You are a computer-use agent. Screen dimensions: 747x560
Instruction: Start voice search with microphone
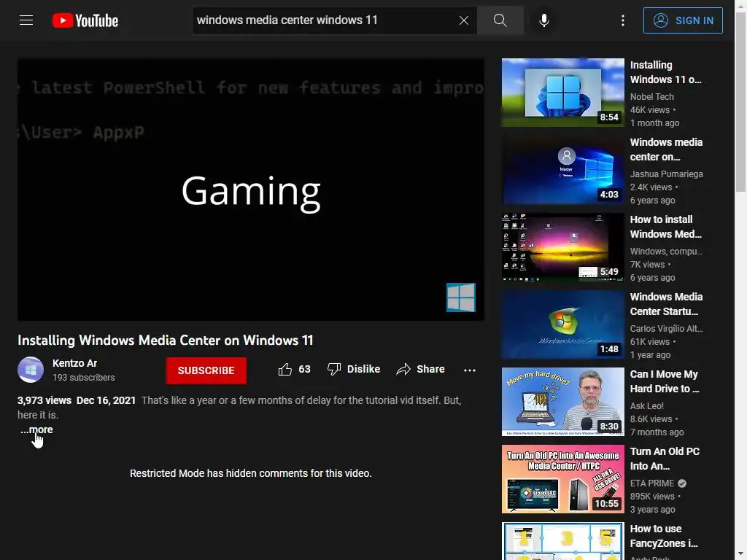pos(543,20)
